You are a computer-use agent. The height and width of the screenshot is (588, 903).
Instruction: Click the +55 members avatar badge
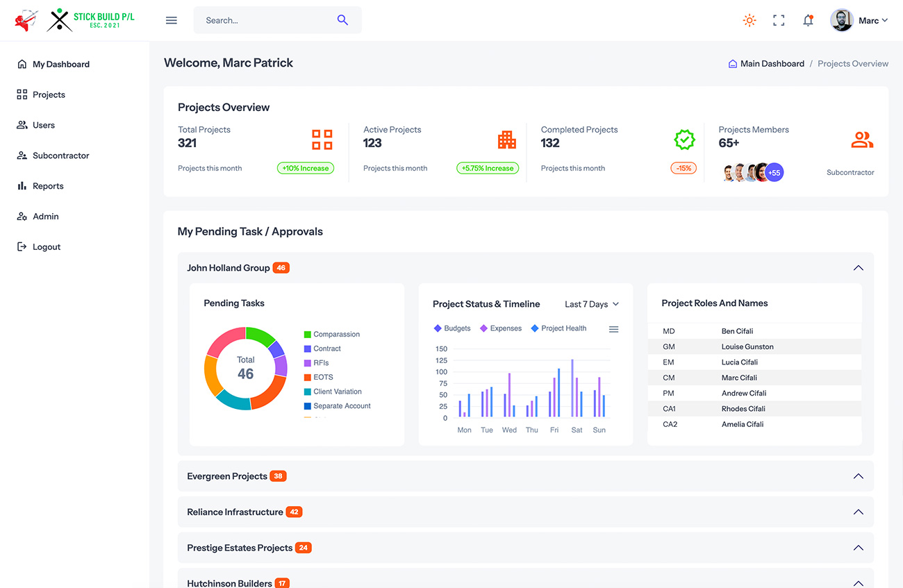click(774, 172)
